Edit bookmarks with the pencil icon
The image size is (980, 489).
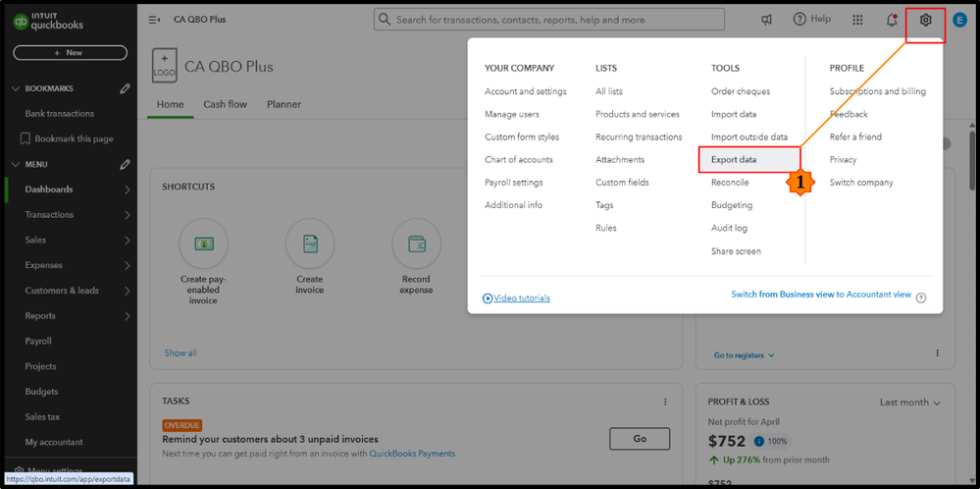[x=125, y=88]
